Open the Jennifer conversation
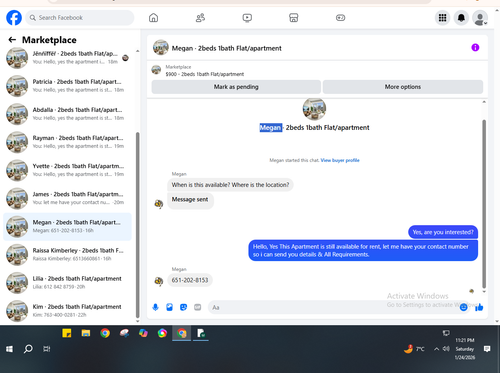Image resolution: width=500 pixels, height=373 pixels. 67,58
